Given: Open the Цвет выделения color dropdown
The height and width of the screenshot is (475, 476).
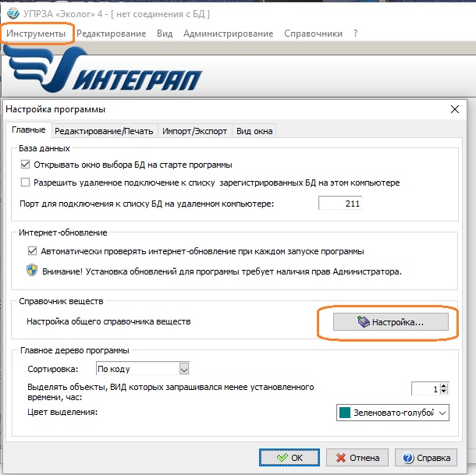Looking at the screenshot, I should point(443,412).
